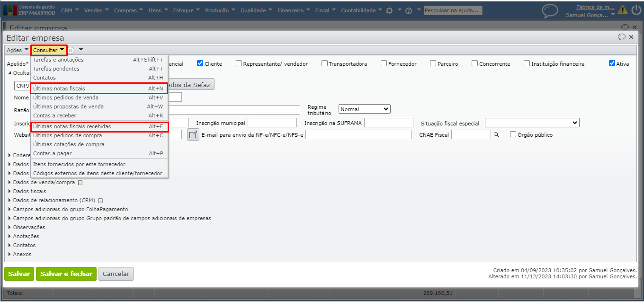Open website in external link icon

point(193,135)
